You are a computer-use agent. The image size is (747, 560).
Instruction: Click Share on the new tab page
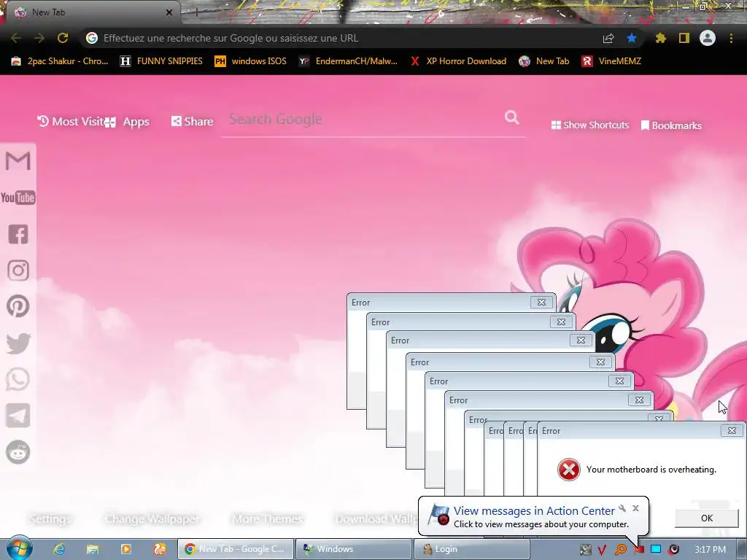192,122
